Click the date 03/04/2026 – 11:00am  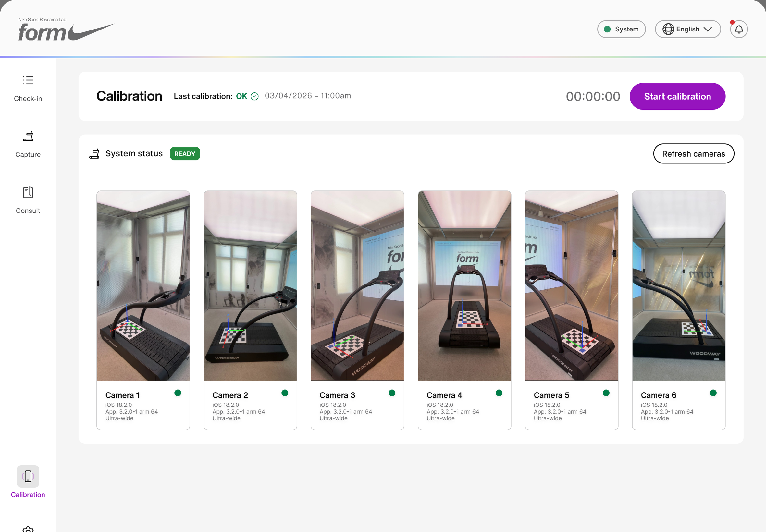(308, 96)
